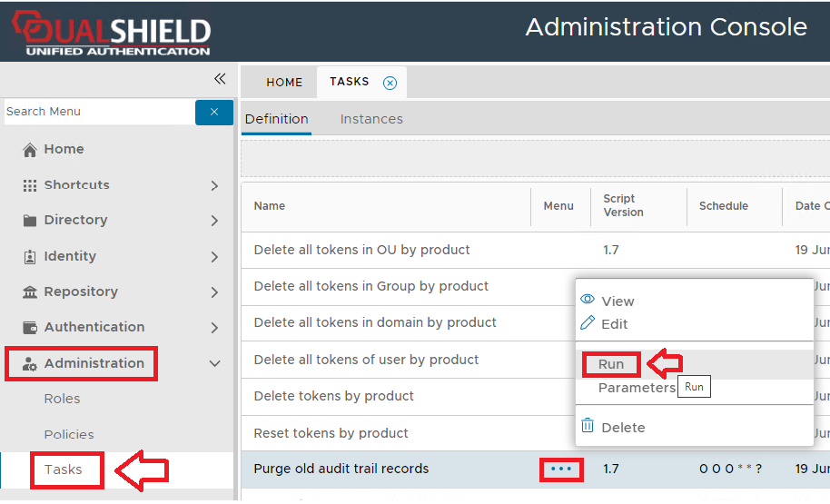This screenshot has width=830, height=504.
Task: Expand the Directory menu chevron
Action: [214, 221]
